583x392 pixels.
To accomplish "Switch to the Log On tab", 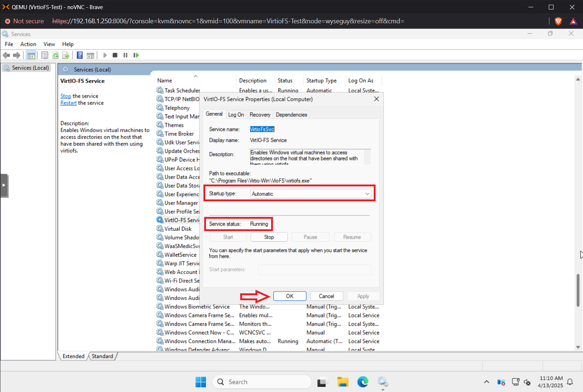I will 236,115.
